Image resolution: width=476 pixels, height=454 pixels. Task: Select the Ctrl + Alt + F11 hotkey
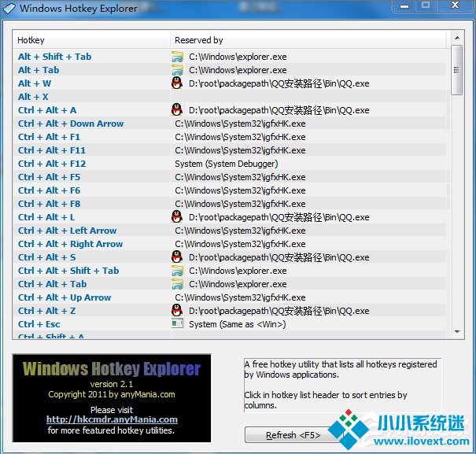(x=52, y=150)
